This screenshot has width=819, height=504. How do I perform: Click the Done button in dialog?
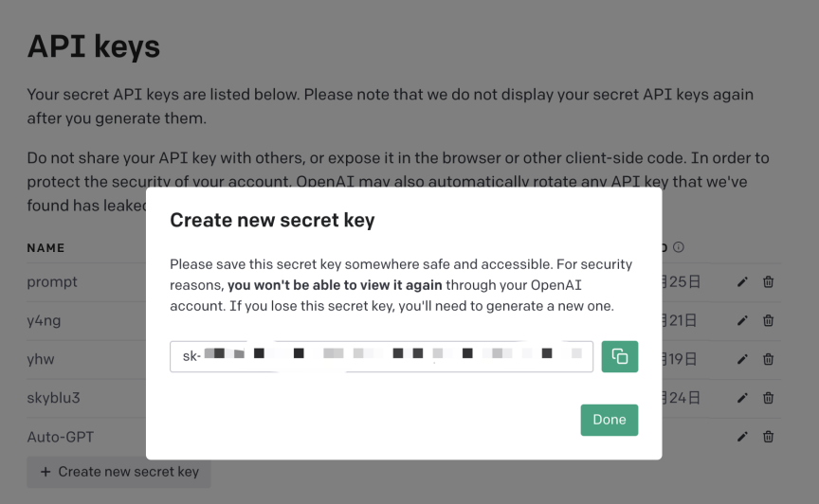[x=609, y=420]
